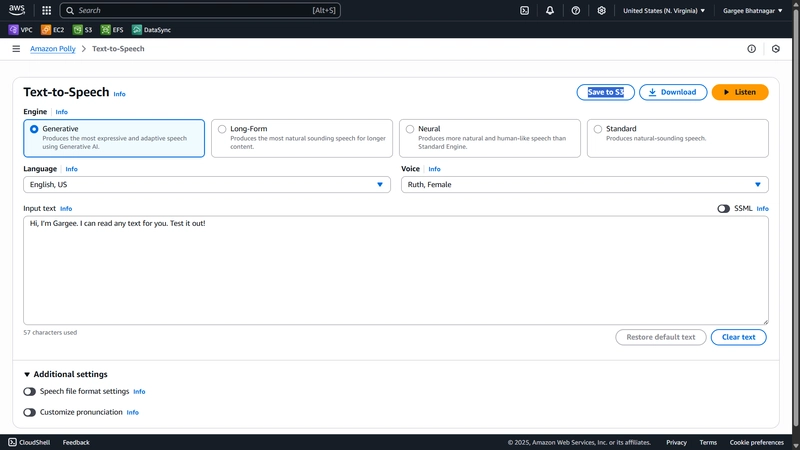Open CloudShell from the footer

(x=29, y=442)
